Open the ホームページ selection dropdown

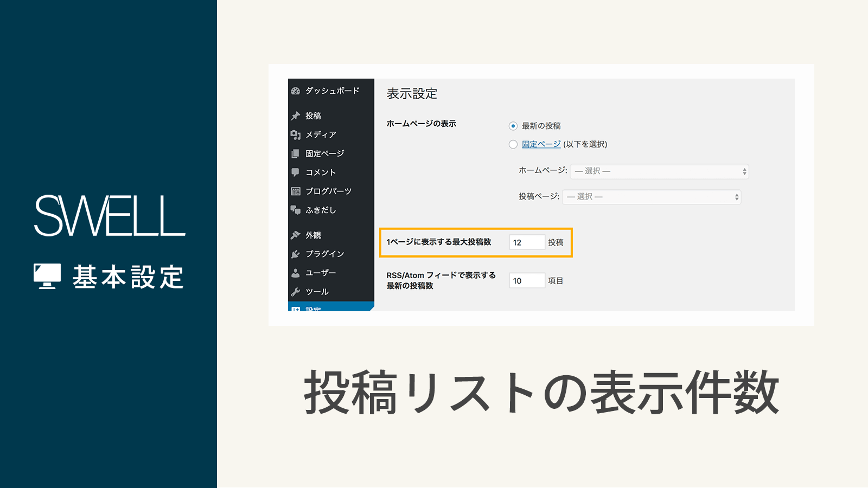(659, 171)
